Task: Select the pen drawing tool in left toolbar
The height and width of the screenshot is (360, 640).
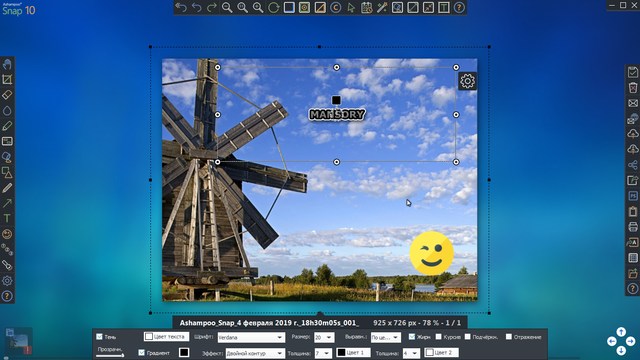Action: [x=7, y=188]
